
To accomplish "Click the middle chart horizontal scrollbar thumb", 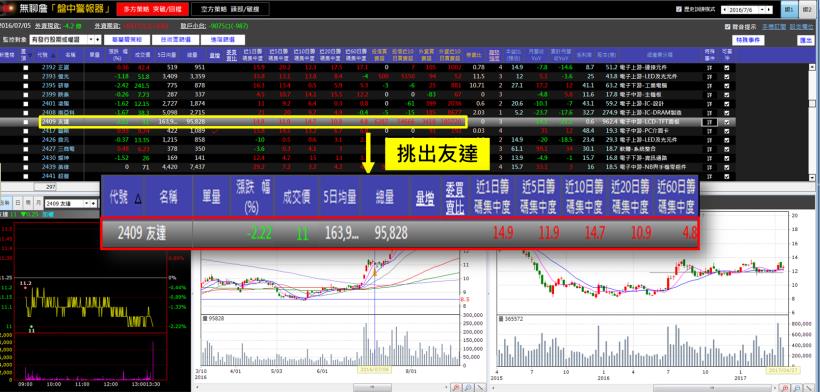I will [372, 387].
